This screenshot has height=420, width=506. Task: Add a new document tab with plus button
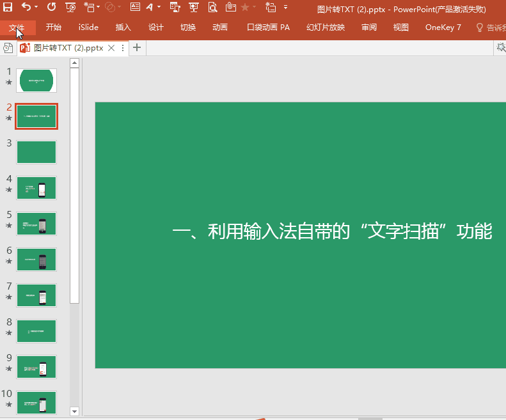pyautogui.click(x=137, y=48)
